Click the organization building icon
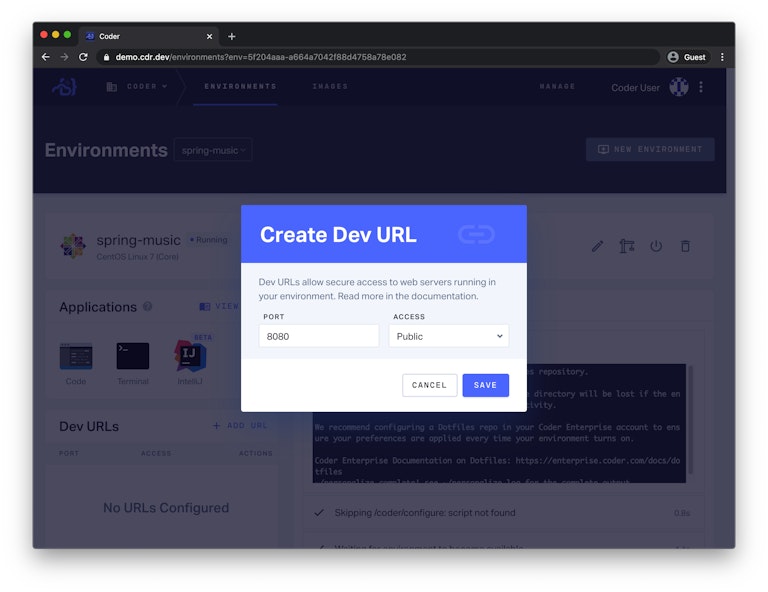The image size is (768, 592). coord(112,87)
